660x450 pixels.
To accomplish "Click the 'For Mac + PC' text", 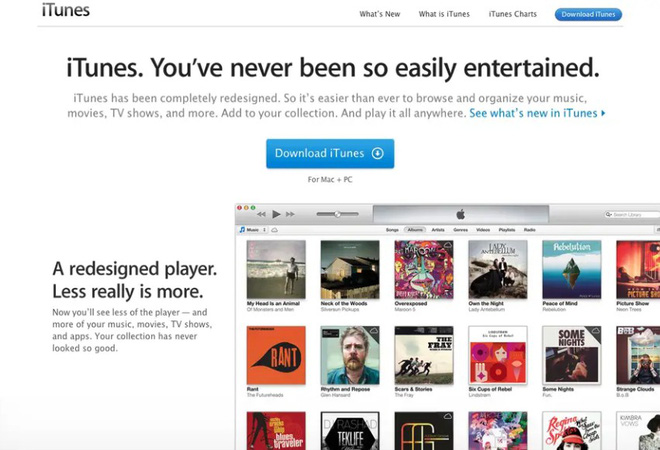I will 330,180.
